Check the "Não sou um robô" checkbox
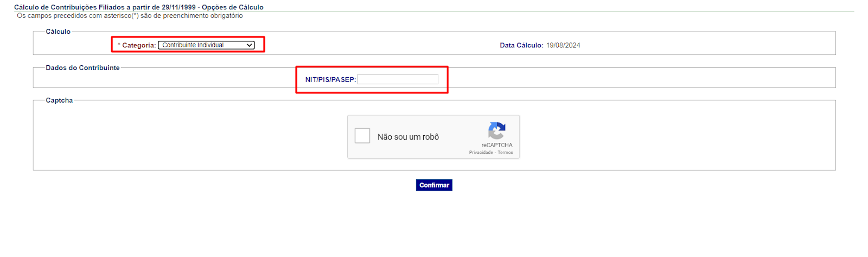This screenshot has width=868, height=257. [362, 136]
